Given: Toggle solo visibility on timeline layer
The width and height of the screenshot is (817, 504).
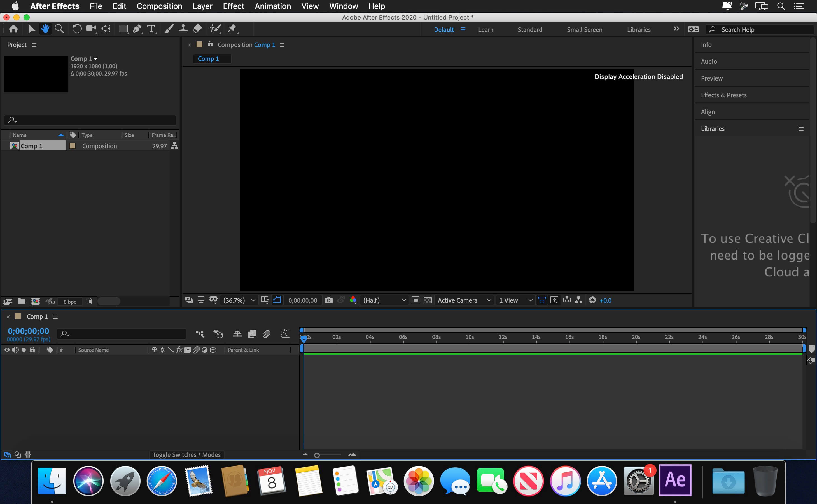Looking at the screenshot, I should coord(23,350).
